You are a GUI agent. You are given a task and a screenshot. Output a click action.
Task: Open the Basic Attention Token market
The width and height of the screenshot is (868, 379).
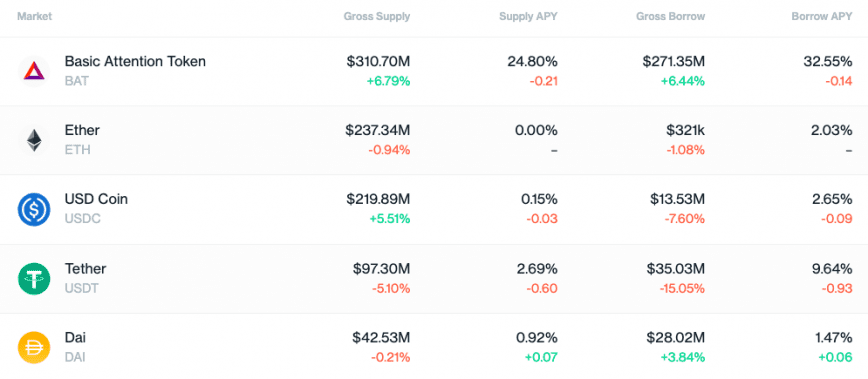click(434, 71)
